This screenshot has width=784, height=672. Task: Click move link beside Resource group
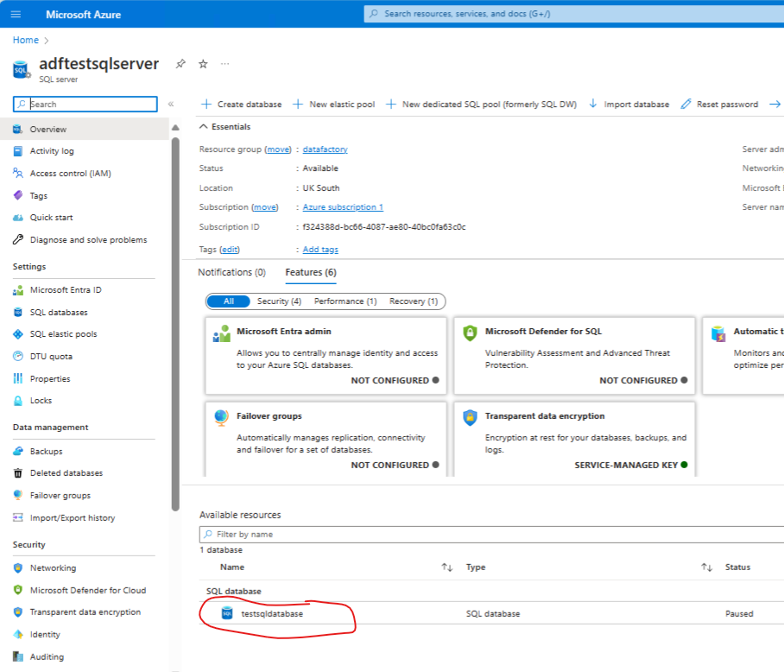point(278,149)
